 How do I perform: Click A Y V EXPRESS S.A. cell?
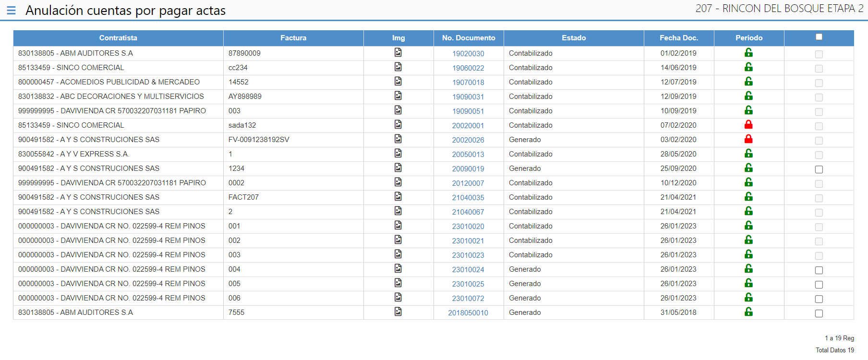118,154
